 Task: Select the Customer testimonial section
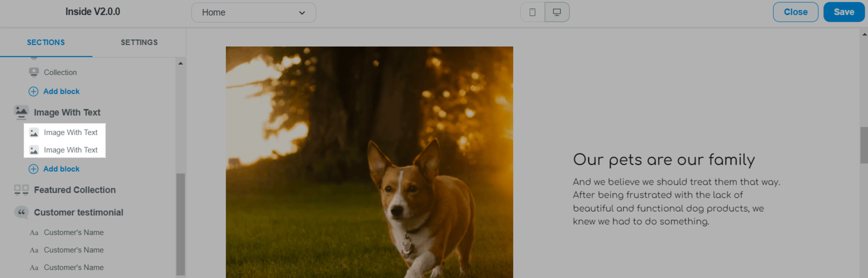(x=79, y=212)
